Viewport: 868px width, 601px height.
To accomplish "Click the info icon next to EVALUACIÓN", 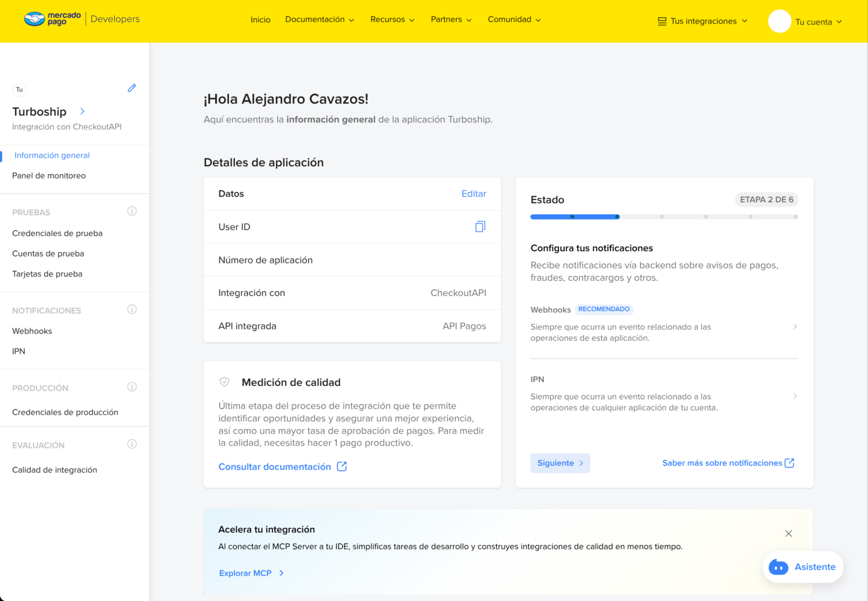I will tap(132, 444).
